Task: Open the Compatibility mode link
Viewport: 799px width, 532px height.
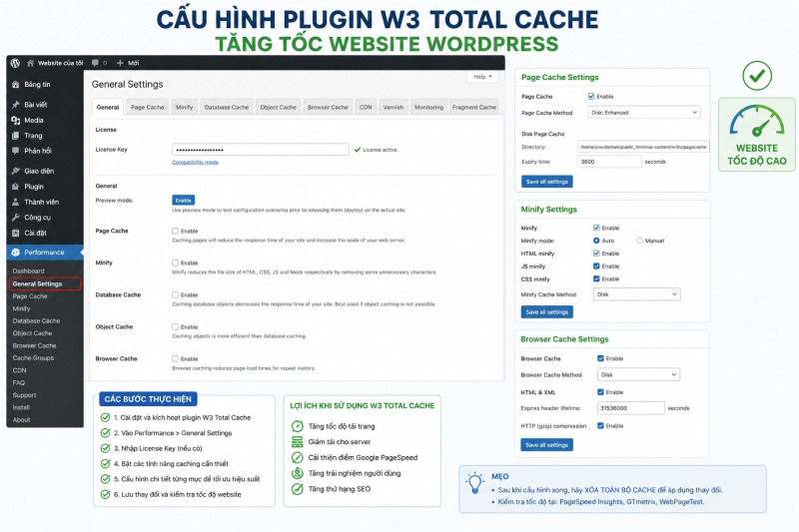Action: [195, 163]
